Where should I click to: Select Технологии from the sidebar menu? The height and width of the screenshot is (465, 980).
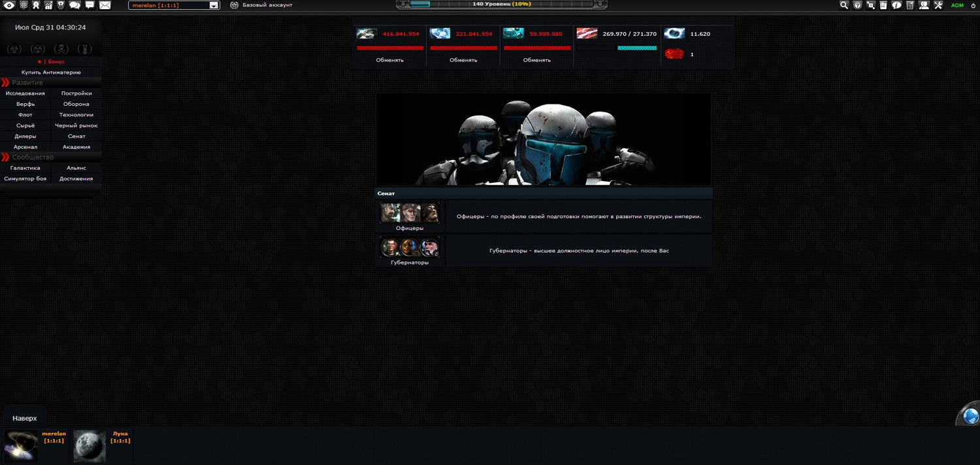[x=76, y=115]
